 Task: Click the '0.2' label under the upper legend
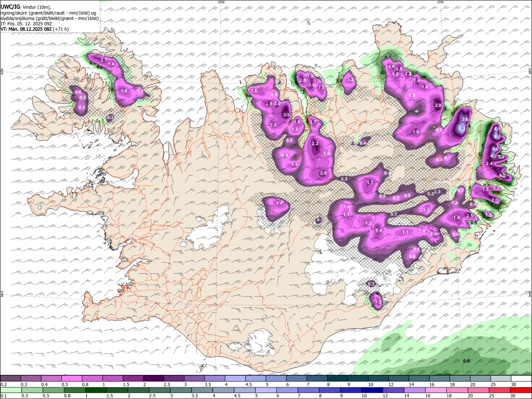[4, 384]
